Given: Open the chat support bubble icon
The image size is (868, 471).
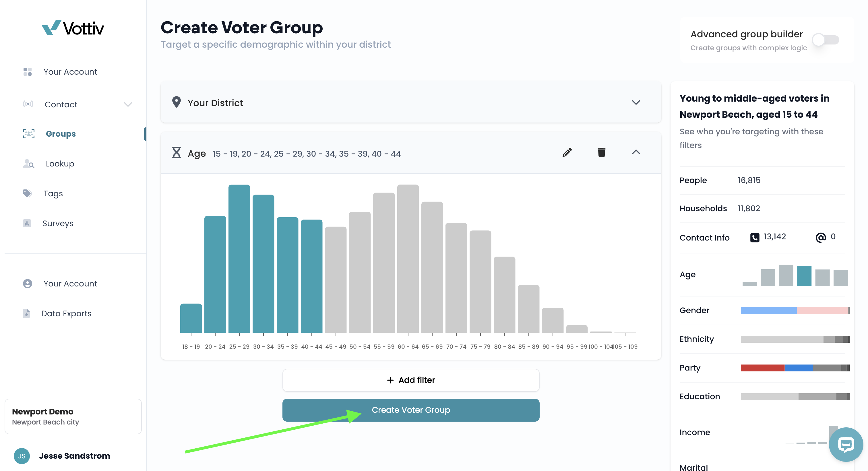Looking at the screenshot, I should pos(846,445).
